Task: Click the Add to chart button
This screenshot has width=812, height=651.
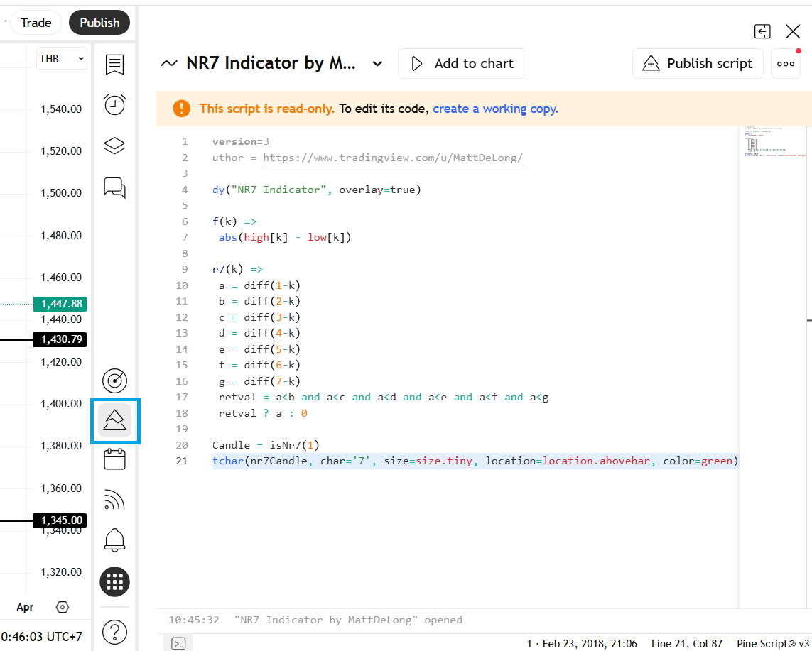Action: 462,64
